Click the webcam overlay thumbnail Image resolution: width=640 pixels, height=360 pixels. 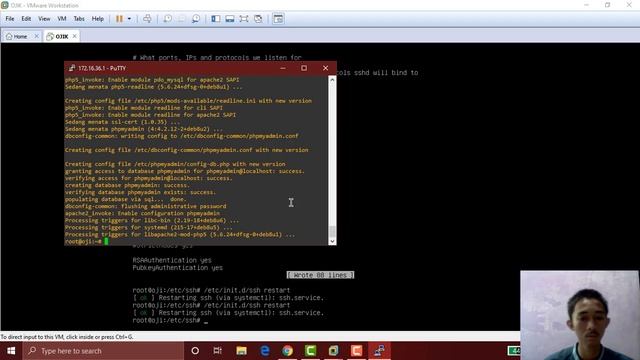coord(580,315)
